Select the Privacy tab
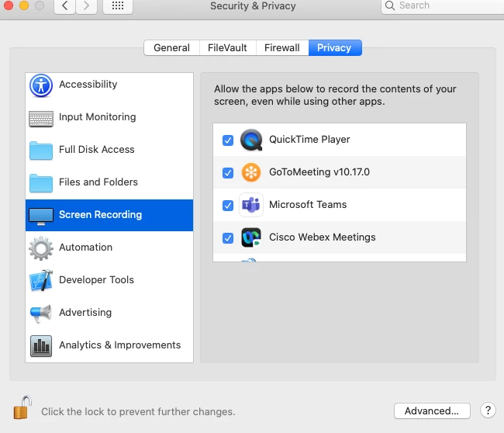The width and height of the screenshot is (504, 433). tap(335, 47)
